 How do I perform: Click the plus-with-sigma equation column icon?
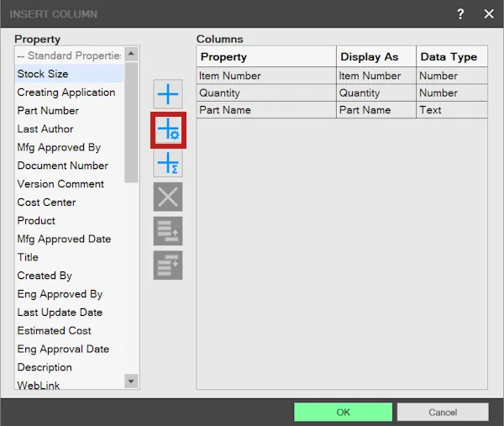point(168,163)
